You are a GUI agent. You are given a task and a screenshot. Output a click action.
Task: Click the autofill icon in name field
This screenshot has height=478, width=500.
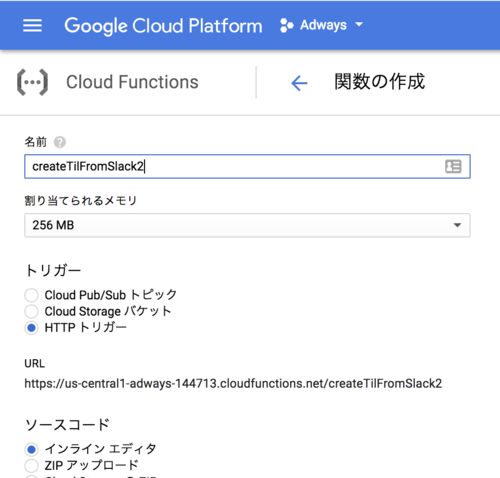[453, 166]
